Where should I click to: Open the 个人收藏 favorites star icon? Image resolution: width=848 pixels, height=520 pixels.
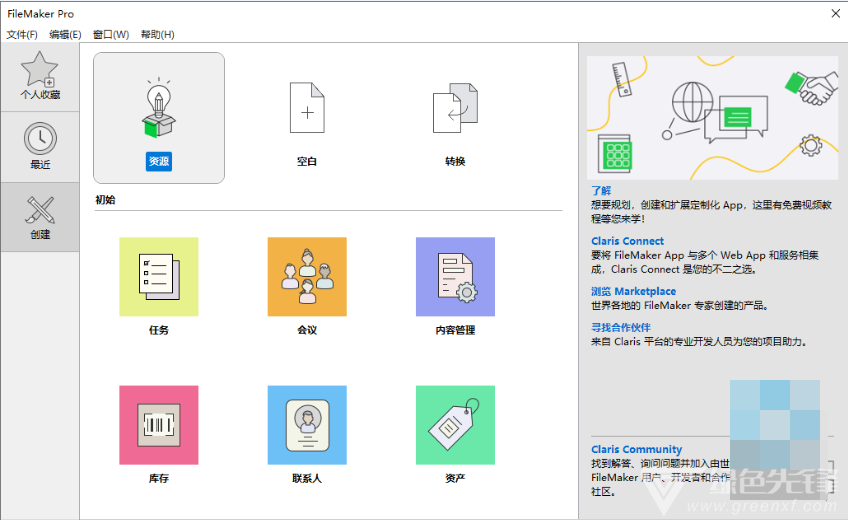click(39, 69)
